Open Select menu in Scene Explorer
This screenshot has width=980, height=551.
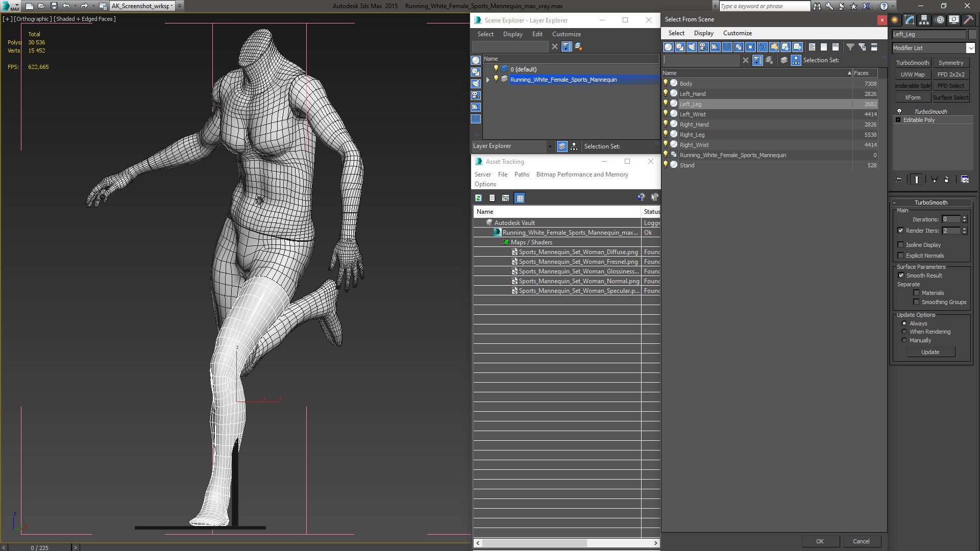485,34
